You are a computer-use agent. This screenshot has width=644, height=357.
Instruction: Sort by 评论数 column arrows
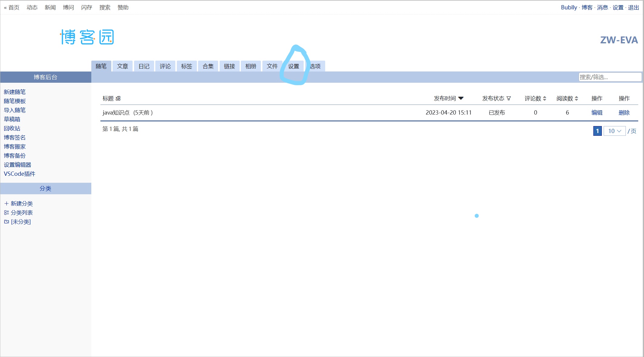(545, 98)
